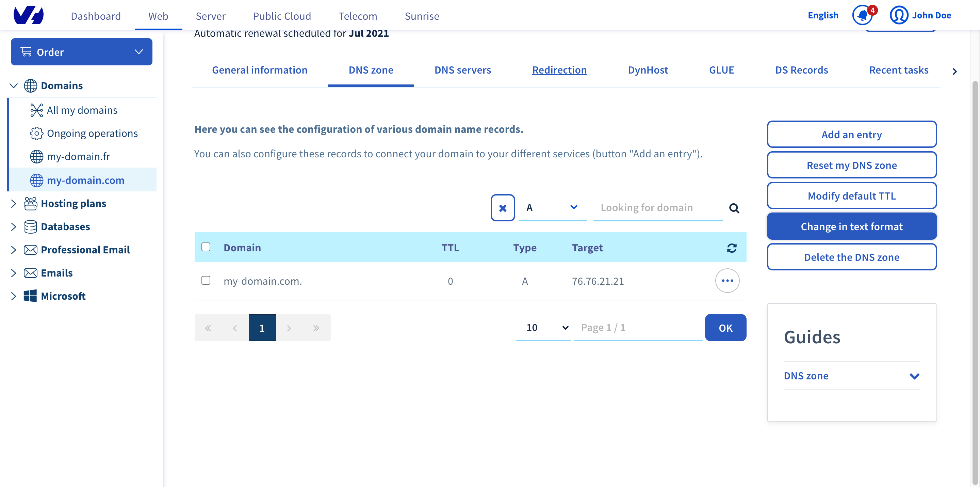Expand the Databases section

tap(14, 227)
